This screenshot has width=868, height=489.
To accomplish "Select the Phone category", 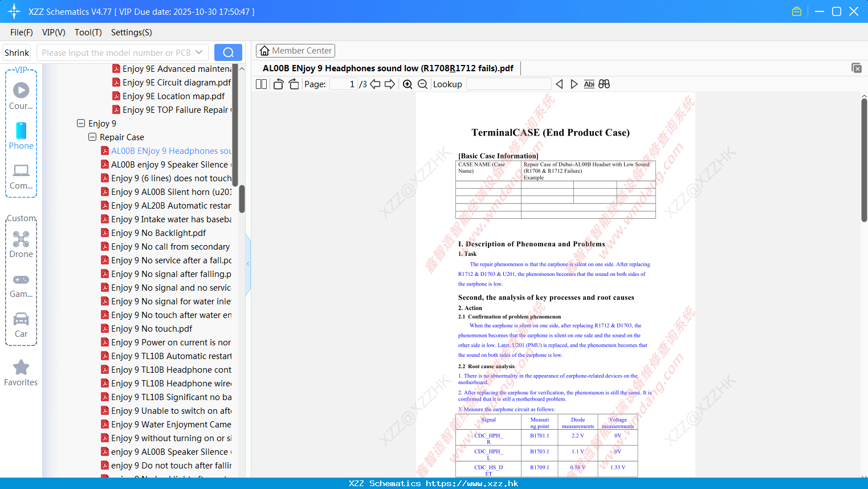I will point(21,136).
